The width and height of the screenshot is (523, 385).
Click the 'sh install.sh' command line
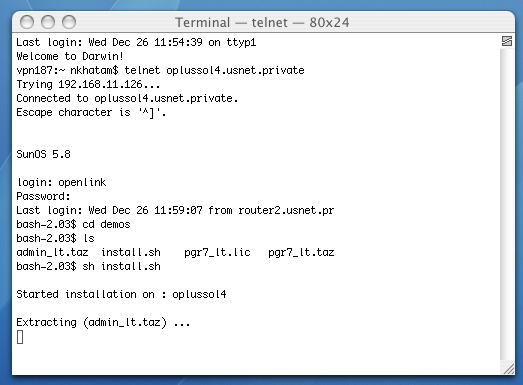tap(121, 266)
